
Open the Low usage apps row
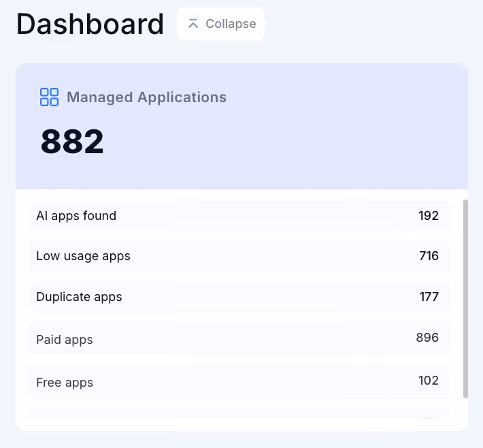[239, 256]
